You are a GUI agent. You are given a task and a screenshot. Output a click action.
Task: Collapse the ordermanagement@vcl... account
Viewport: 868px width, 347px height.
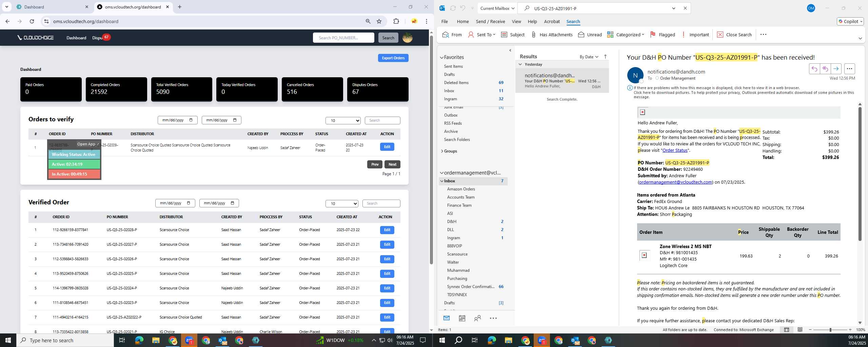pyautogui.click(x=442, y=173)
